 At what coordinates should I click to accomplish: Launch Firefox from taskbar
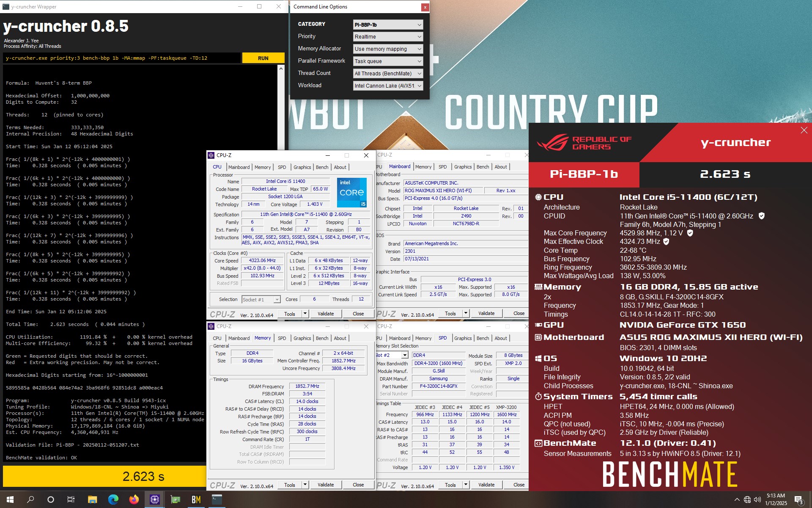click(134, 500)
